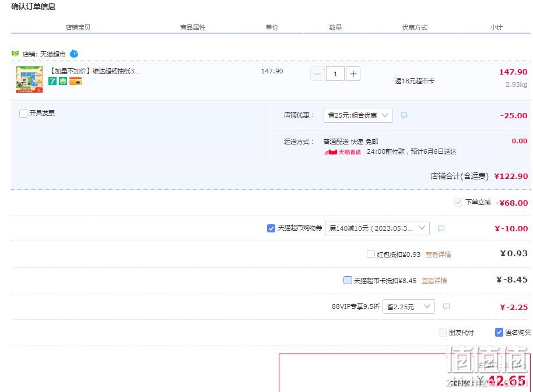Click the 普通配送 快递 免邮 shipping text

tap(351, 142)
